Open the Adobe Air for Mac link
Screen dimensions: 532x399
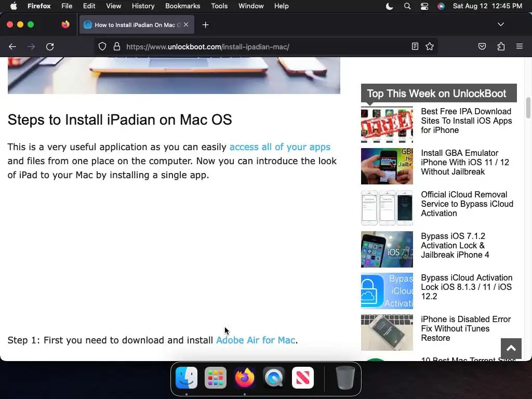[256, 340]
